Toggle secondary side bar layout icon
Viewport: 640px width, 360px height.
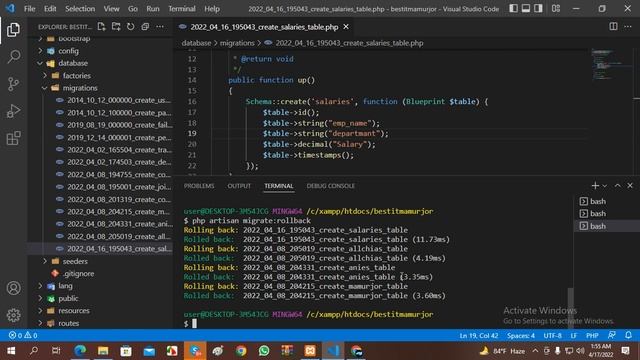point(538,8)
